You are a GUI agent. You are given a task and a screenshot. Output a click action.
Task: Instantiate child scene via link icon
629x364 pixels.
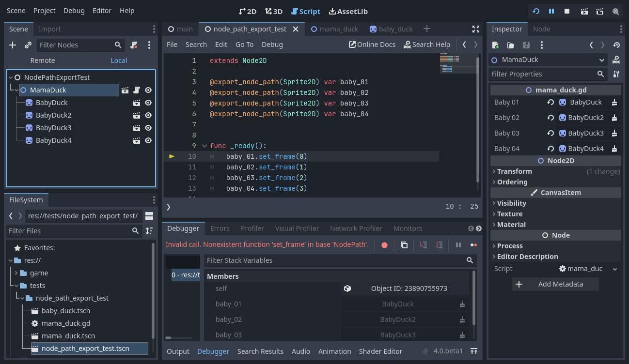pos(28,45)
